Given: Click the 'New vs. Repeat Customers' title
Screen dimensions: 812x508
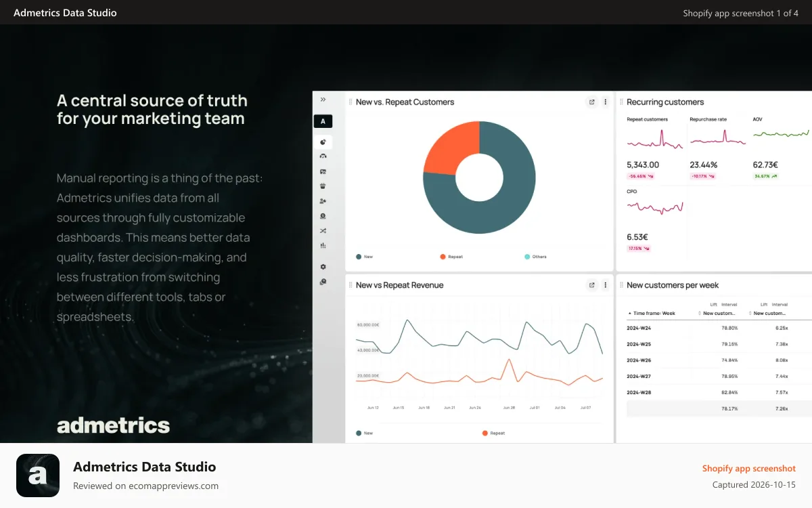Looking at the screenshot, I should (x=405, y=102).
